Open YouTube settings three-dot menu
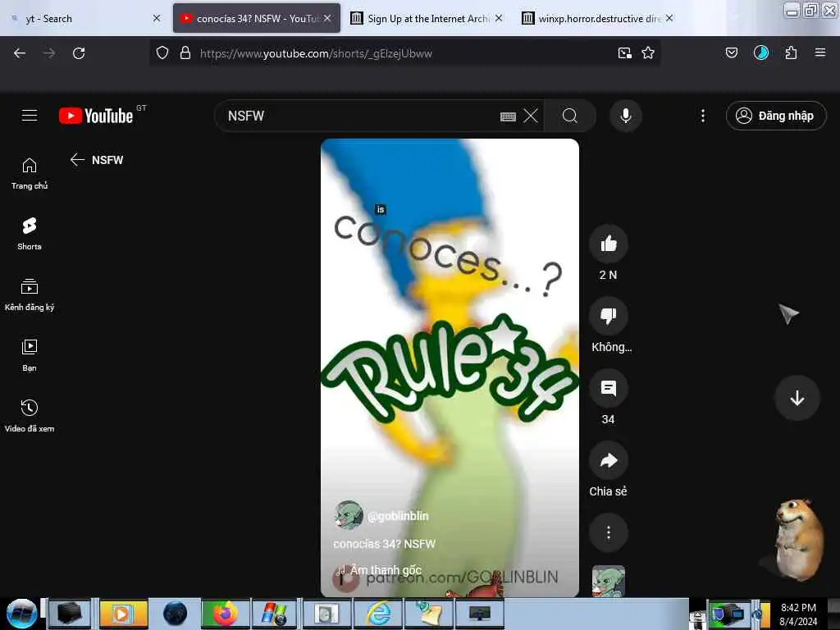Screen dimensions: 840x630 click(703, 116)
